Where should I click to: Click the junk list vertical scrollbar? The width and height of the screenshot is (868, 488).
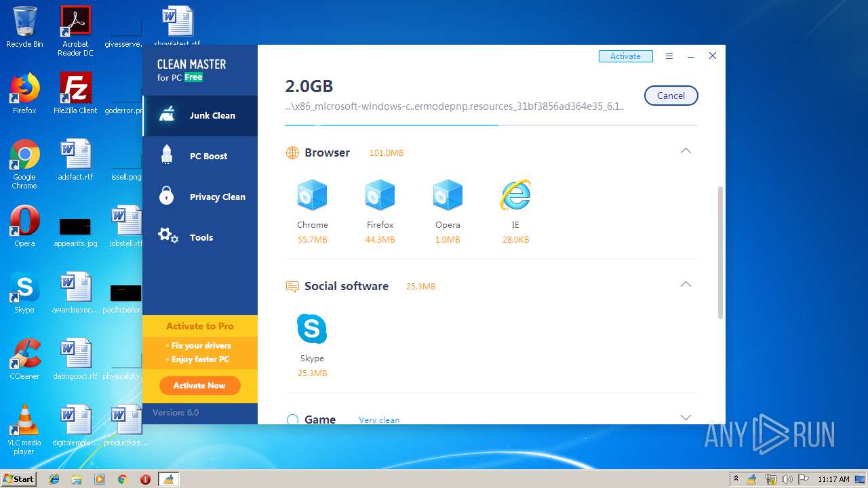click(x=720, y=252)
